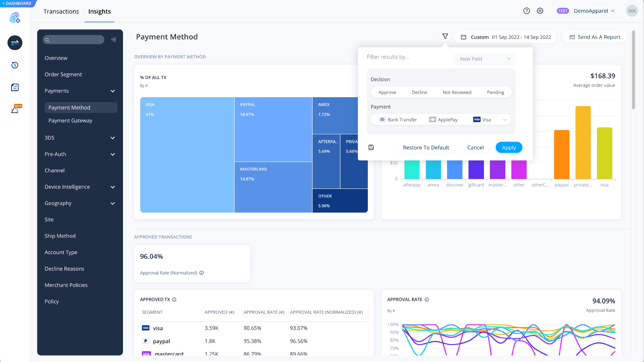Viewport: 644px width, 362px height.
Task: Click the calendar icon next to Custom date
Action: point(464,37)
